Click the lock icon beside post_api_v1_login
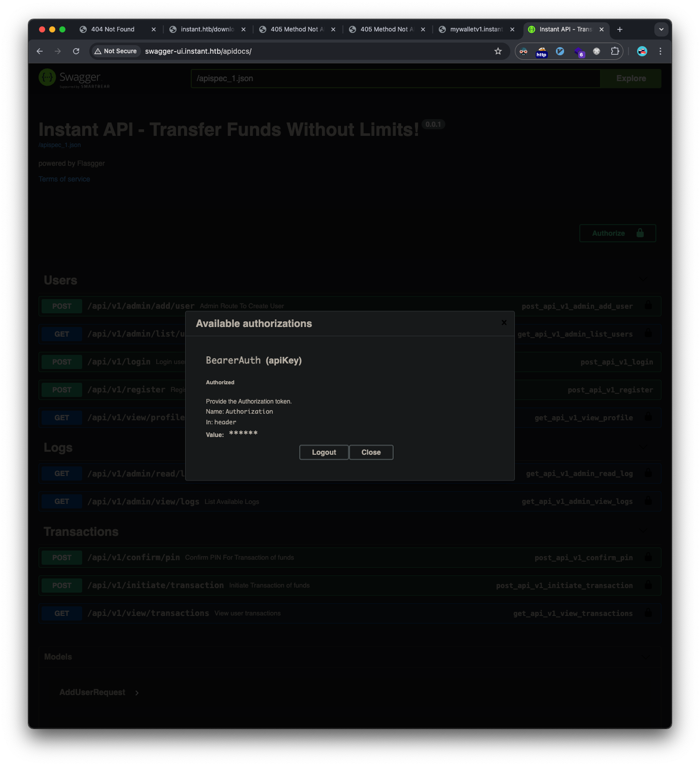This screenshot has height=766, width=700. point(648,361)
